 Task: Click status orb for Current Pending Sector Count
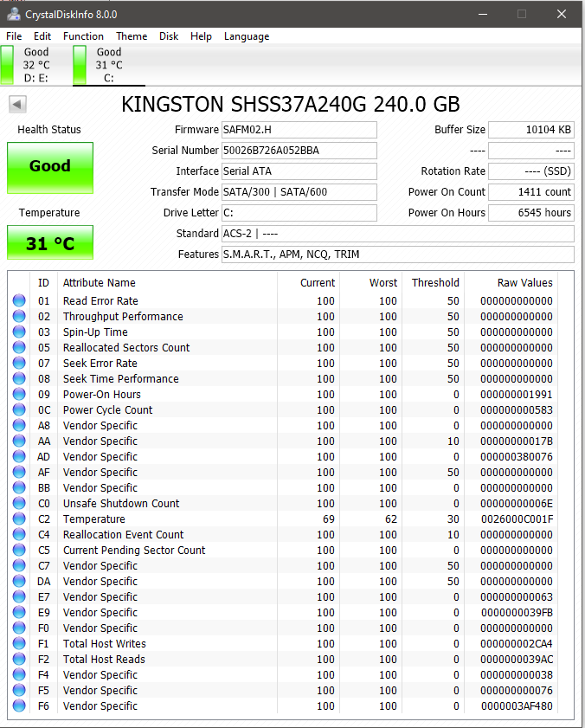click(19, 550)
